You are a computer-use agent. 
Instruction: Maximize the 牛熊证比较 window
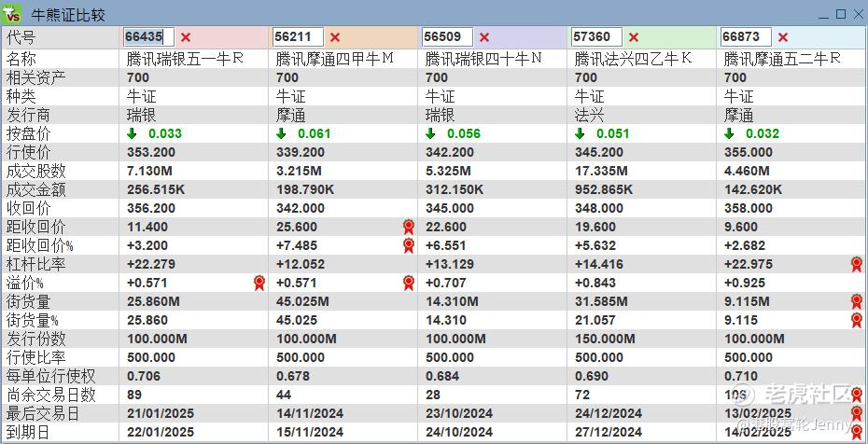point(841,14)
